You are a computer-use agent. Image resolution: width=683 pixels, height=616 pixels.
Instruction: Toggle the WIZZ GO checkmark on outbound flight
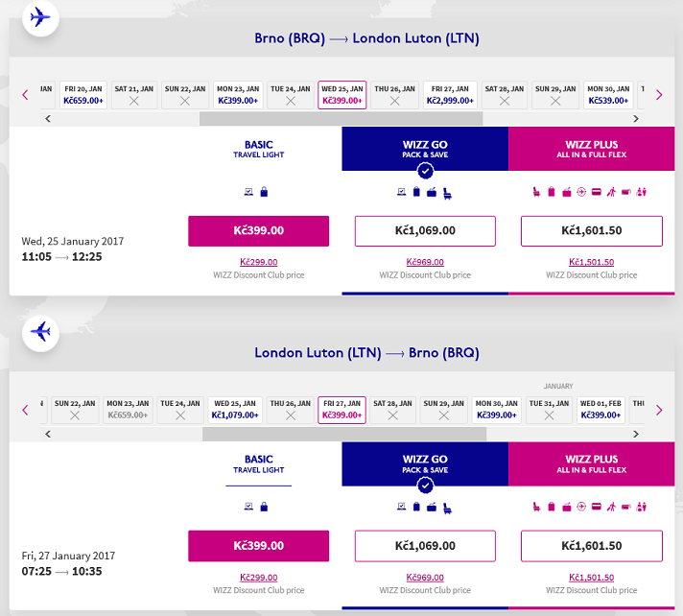coord(425,171)
